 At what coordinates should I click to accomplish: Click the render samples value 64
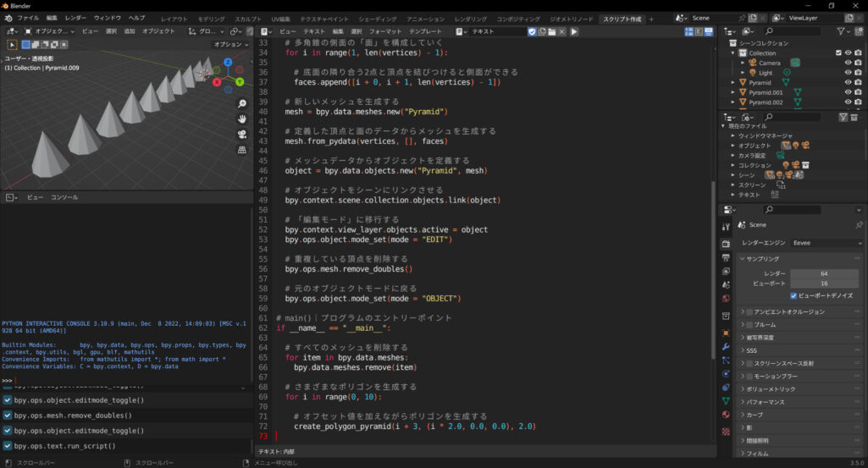[x=824, y=274]
